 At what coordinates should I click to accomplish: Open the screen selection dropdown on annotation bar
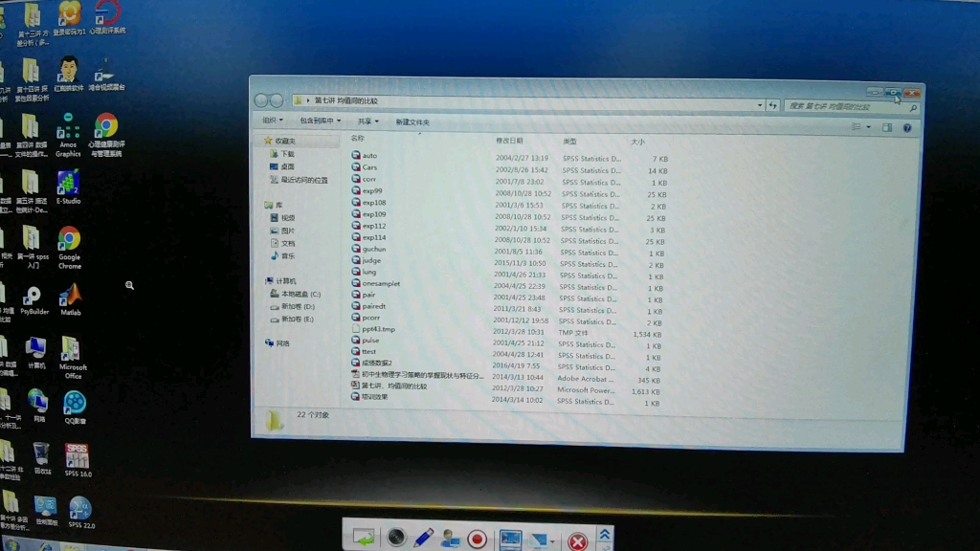click(x=553, y=540)
